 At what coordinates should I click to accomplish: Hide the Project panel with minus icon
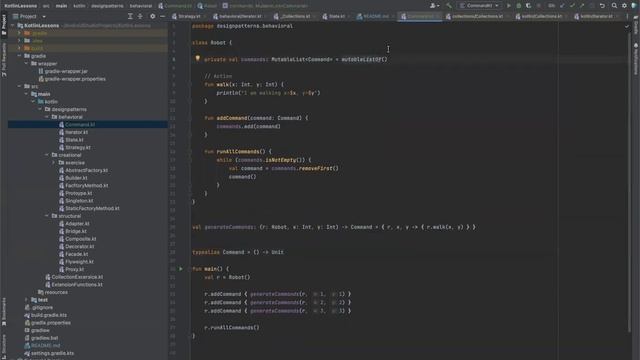coord(162,16)
